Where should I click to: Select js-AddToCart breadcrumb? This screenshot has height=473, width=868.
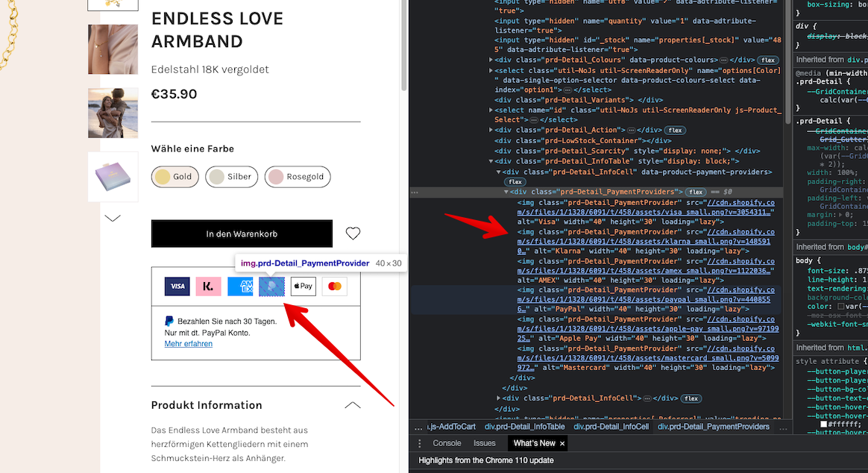[451, 427]
